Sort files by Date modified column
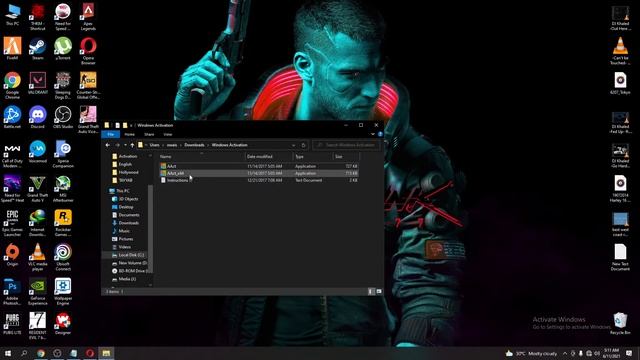 [269, 157]
